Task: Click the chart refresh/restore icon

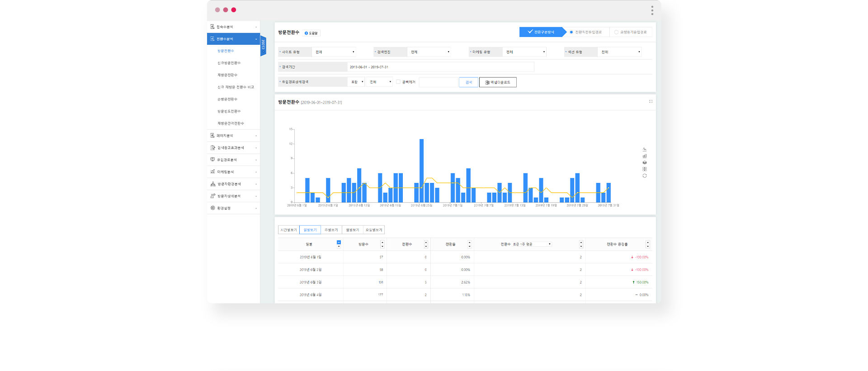Action: point(645,176)
